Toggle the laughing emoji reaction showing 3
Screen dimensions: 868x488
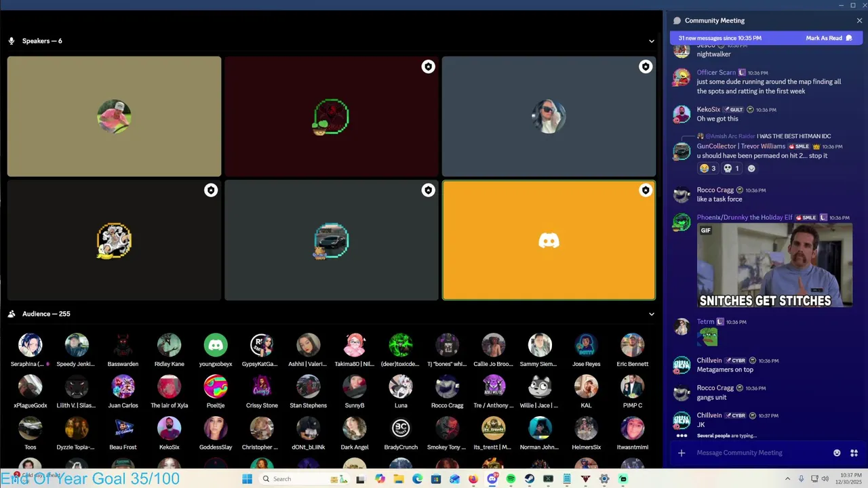click(708, 168)
